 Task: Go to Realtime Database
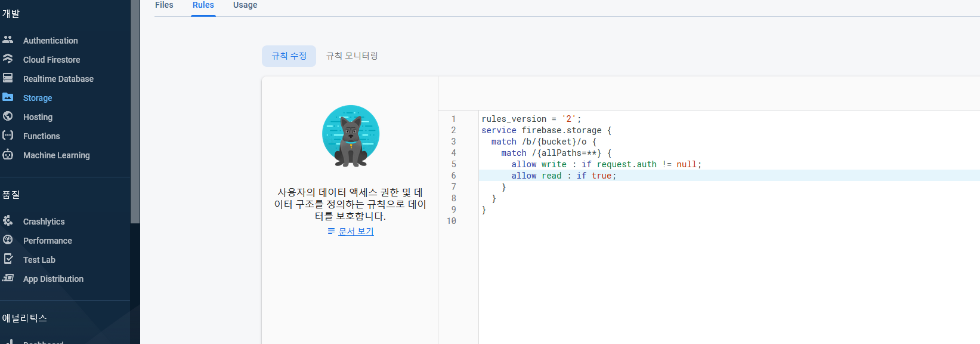click(58, 79)
